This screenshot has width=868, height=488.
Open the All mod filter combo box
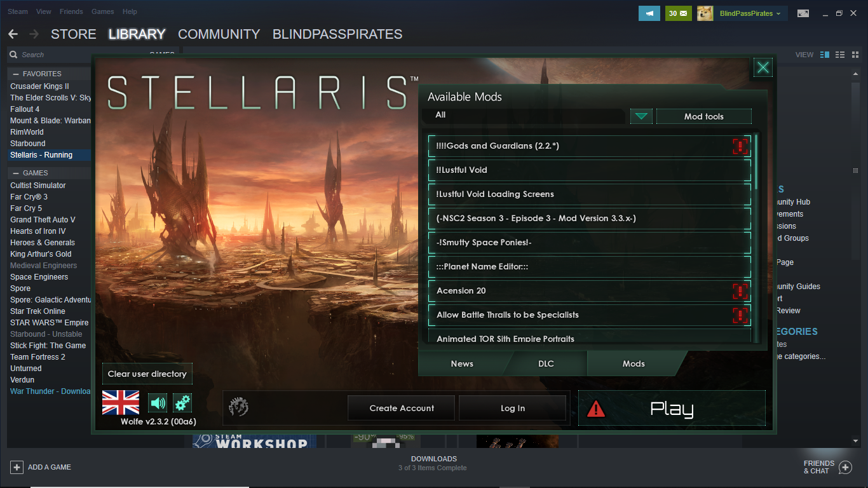pyautogui.click(x=525, y=116)
